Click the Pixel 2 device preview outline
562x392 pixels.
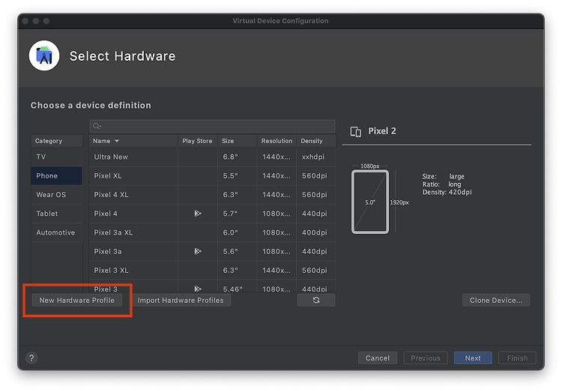(370, 202)
